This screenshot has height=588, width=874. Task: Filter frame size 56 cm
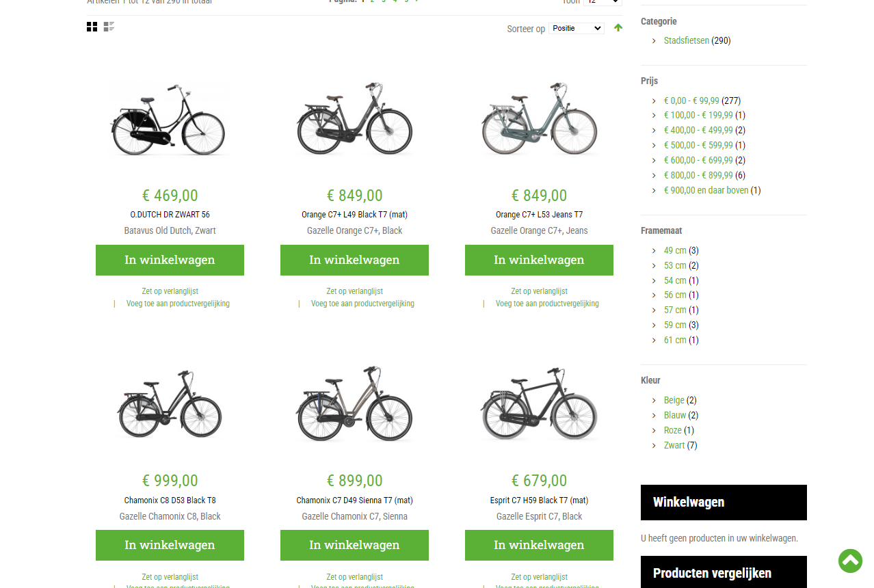675,295
